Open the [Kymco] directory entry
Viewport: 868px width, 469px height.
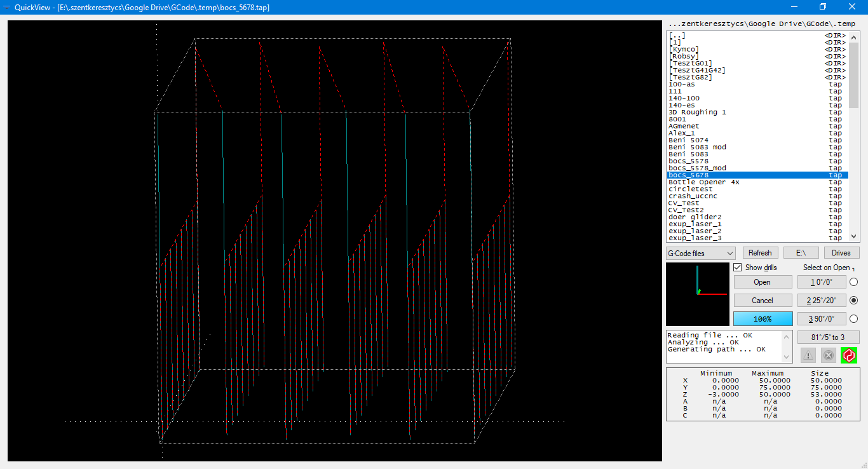684,50
